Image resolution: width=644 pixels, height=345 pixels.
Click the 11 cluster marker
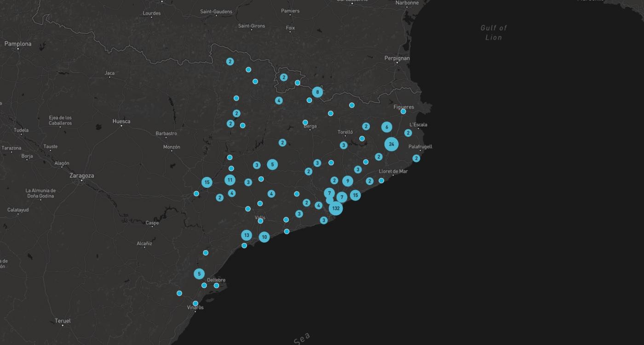point(230,180)
